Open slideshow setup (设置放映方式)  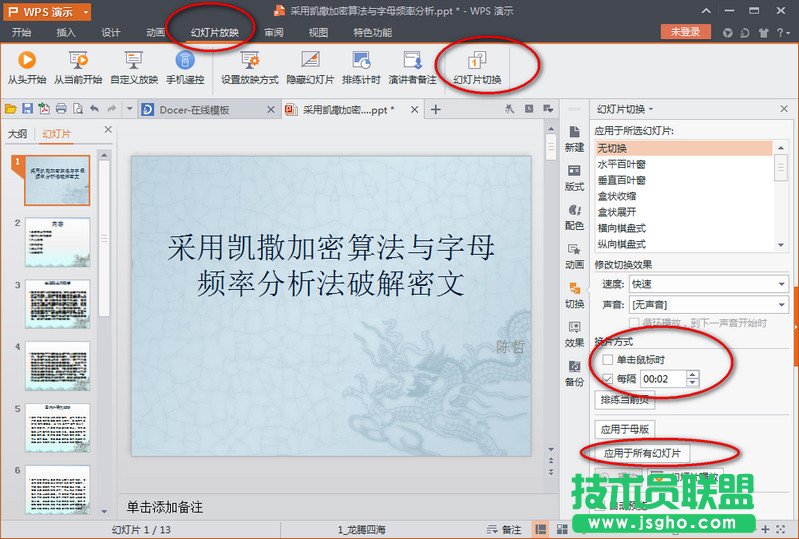[x=250, y=67]
